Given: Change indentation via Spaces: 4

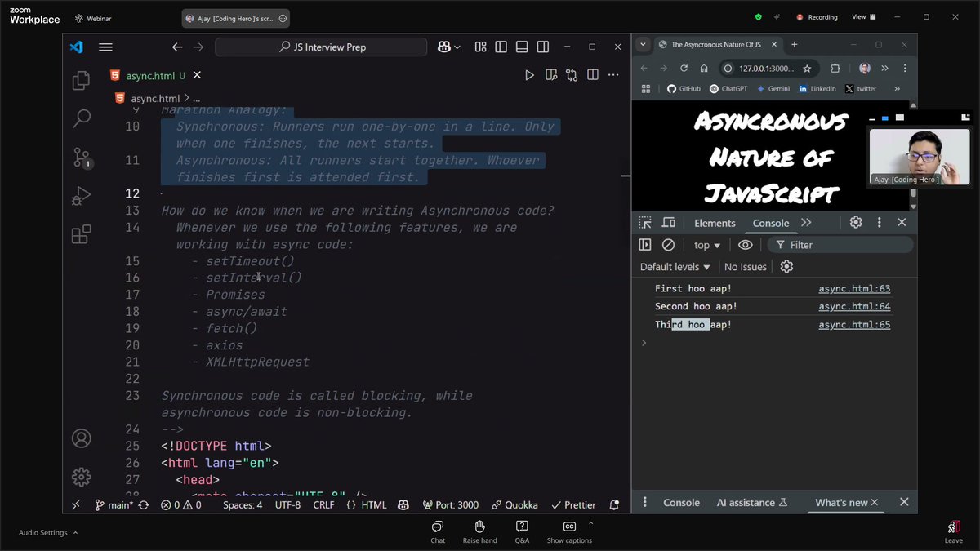Looking at the screenshot, I should (243, 504).
